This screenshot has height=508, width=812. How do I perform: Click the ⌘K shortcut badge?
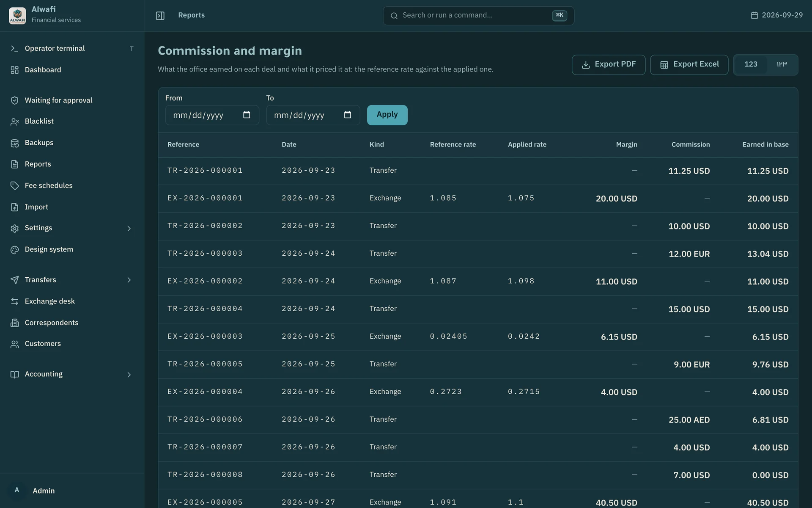(560, 15)
